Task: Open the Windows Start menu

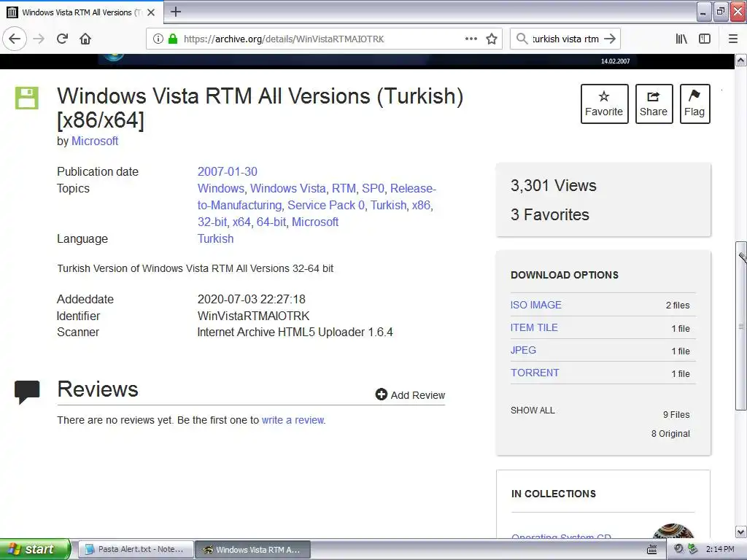Action: 34,549
